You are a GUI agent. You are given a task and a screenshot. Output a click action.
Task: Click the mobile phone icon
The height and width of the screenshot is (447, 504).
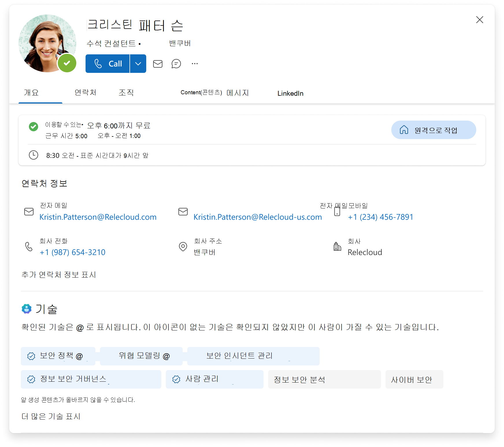point(337,212)
